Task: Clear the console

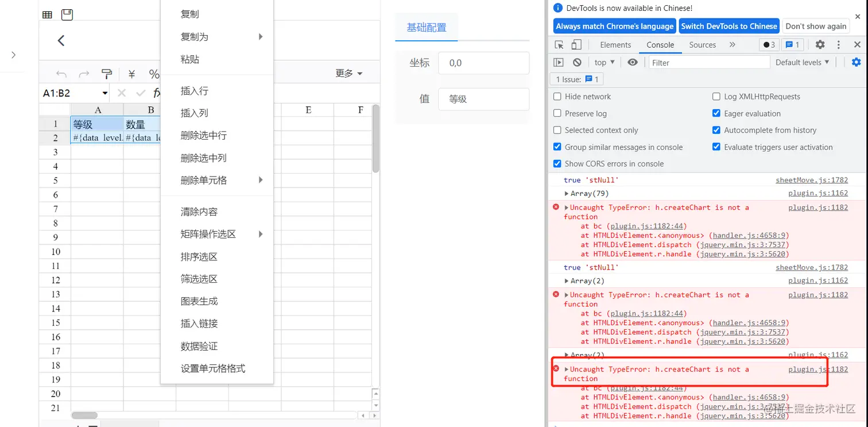Action: [577, 62]
